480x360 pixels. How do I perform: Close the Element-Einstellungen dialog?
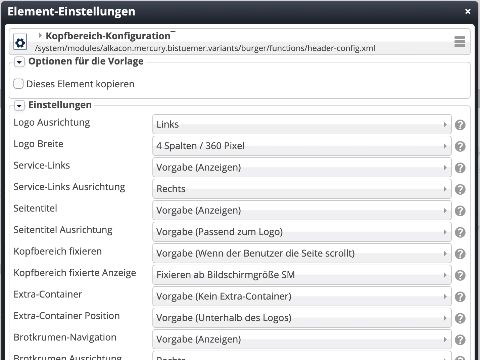(x=468, y=12)
